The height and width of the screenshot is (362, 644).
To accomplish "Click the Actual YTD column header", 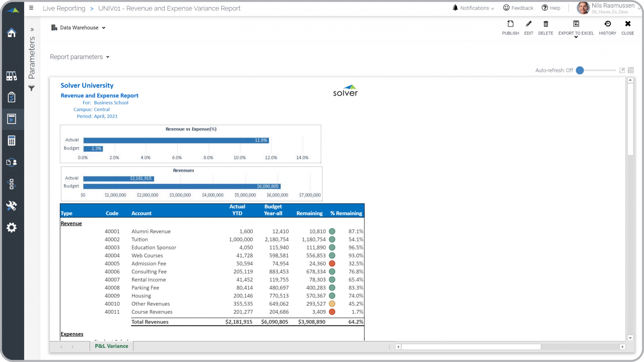I will (237, 210).
